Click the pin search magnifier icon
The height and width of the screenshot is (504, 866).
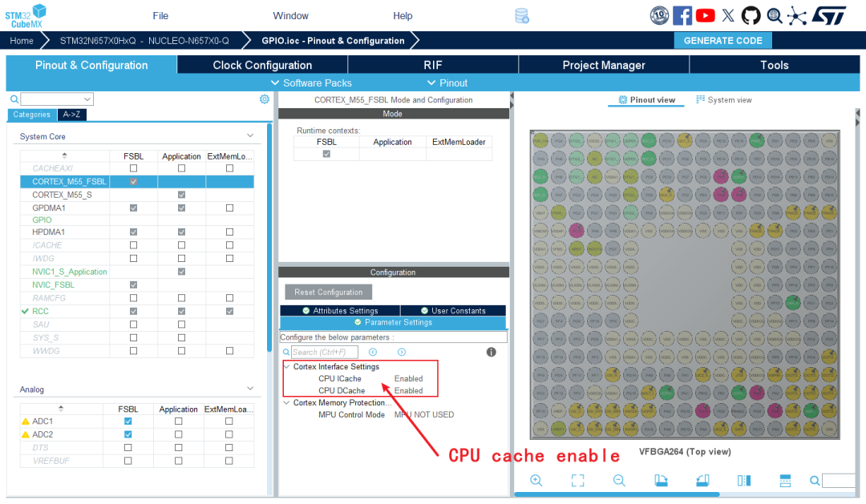pos(815,481)
